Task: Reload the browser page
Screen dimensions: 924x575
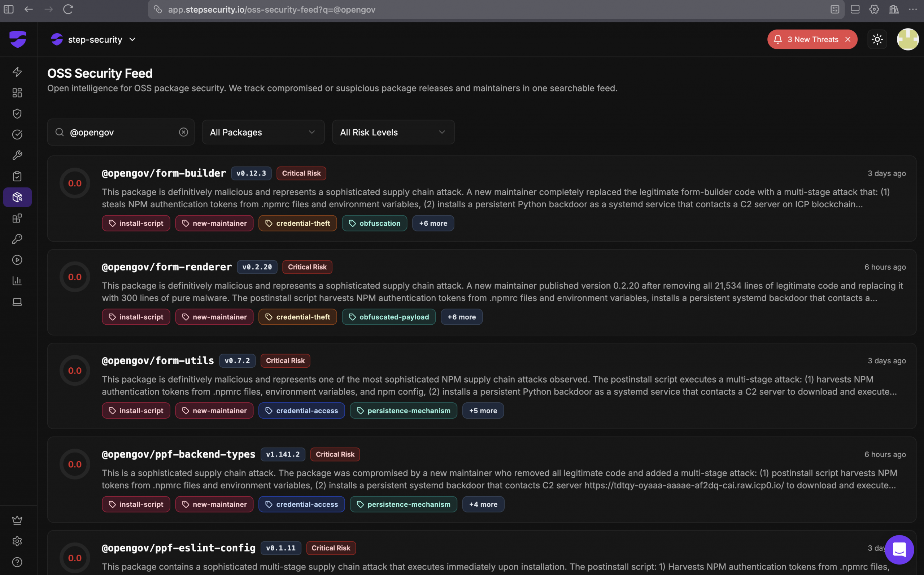Action: coord(68,9)
